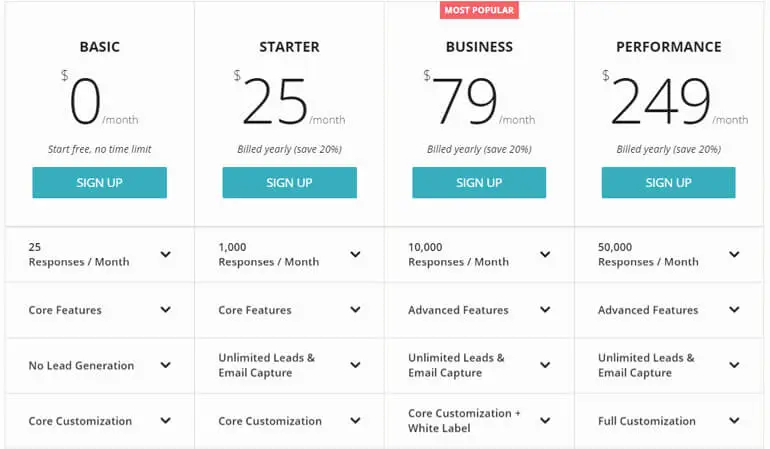
Task: Expand Business plan's Unlimited Leads chevron
Action: point(545,365)
